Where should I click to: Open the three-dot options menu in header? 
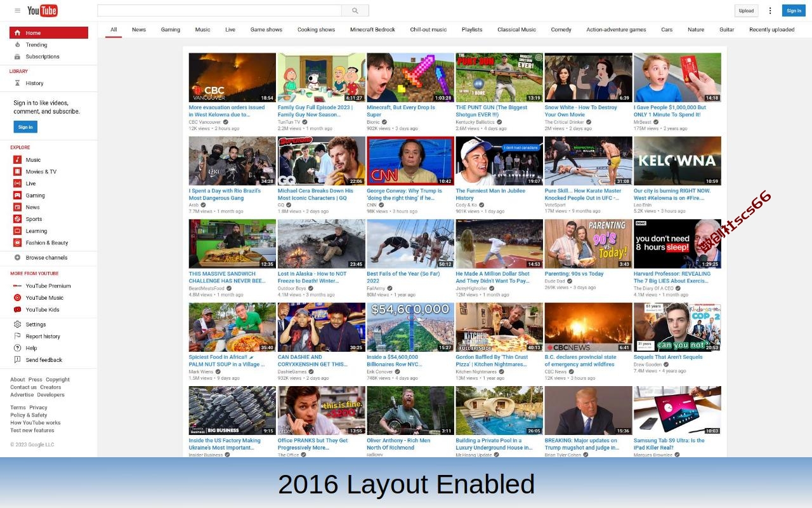pos(770,11)
